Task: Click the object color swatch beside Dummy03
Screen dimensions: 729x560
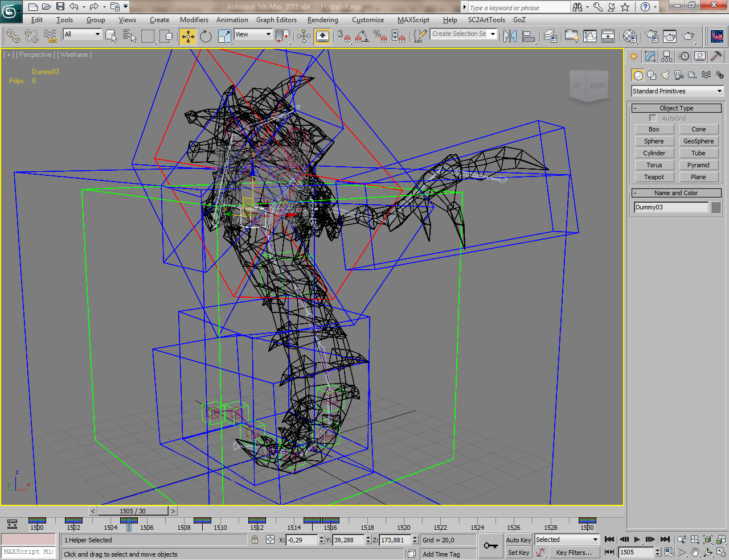Action: (716, 207)
